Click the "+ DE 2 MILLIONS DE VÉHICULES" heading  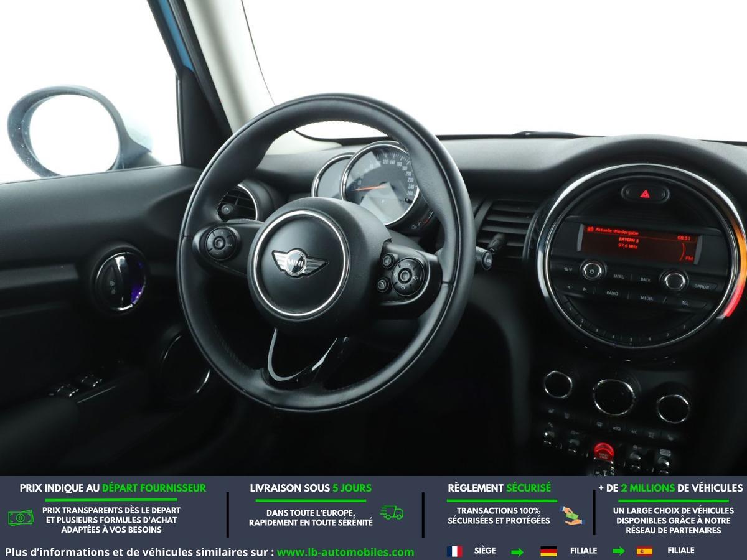(x=670, y=488)
